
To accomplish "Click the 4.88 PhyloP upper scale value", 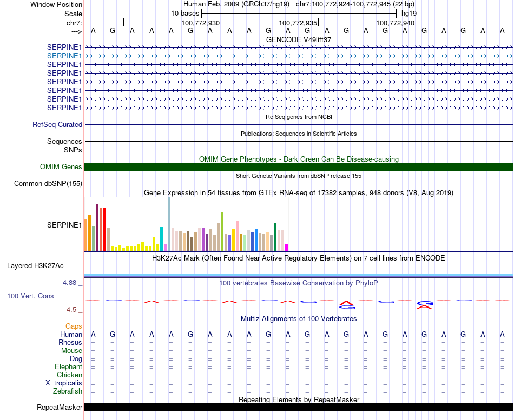I will [x=70, y=282].
